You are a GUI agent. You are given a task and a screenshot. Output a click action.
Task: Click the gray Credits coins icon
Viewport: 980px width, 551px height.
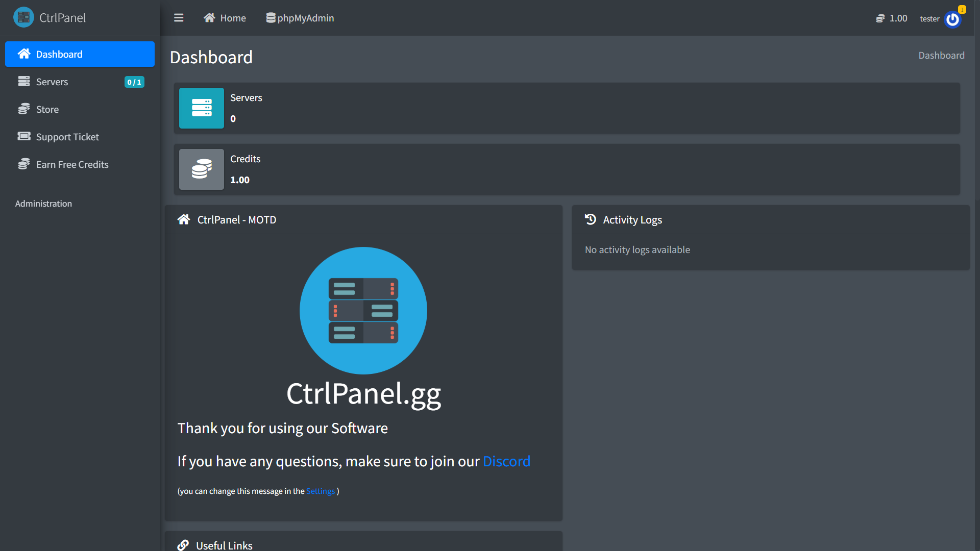[x=201, y=169]
